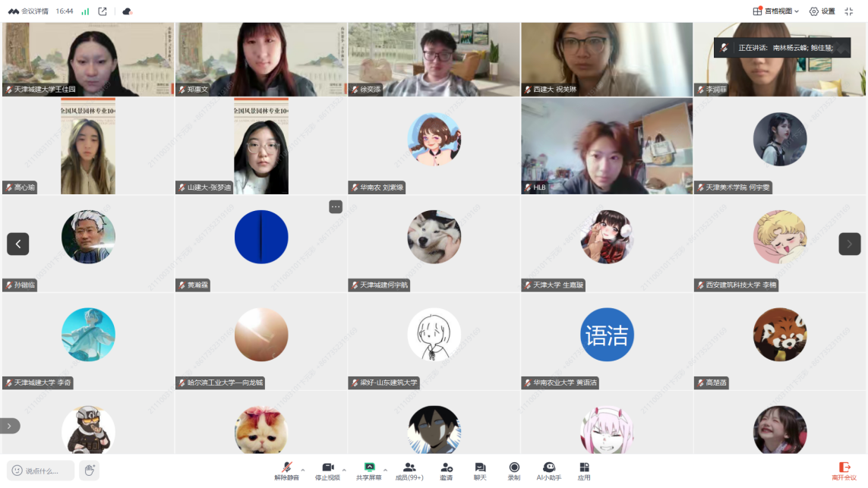Click the network signal strength icon
This screenshot has height=488, width=868.
tap(85, 11)
